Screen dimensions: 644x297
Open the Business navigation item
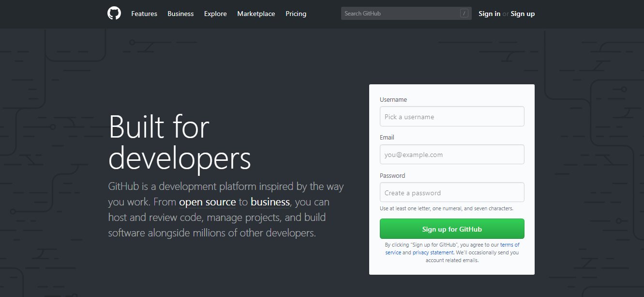tap(180, 14)
